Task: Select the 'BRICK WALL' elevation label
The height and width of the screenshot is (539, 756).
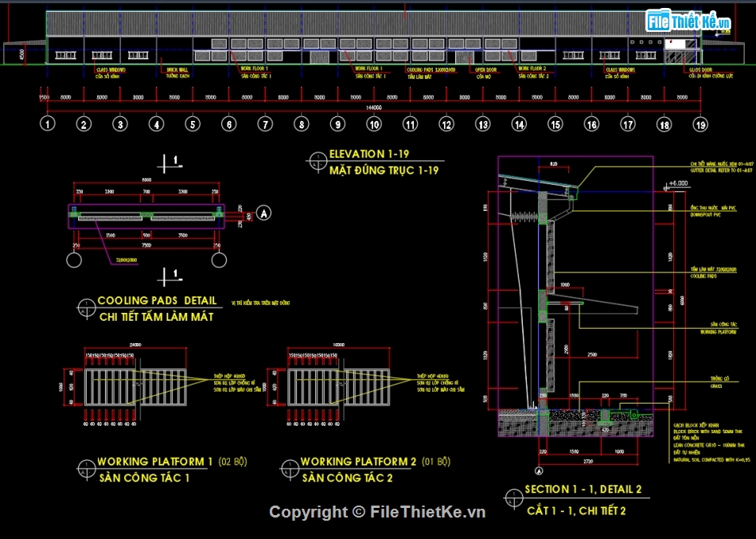Action: (177, 69)
